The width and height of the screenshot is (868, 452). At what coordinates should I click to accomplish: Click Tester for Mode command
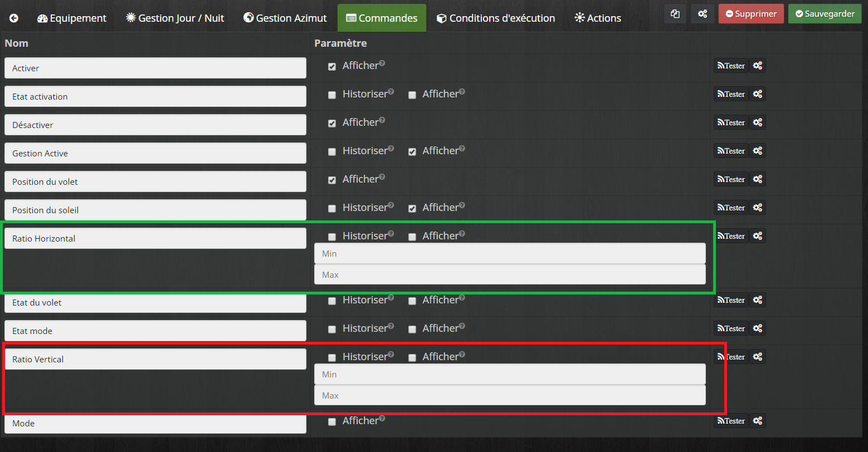pos(731,421)
